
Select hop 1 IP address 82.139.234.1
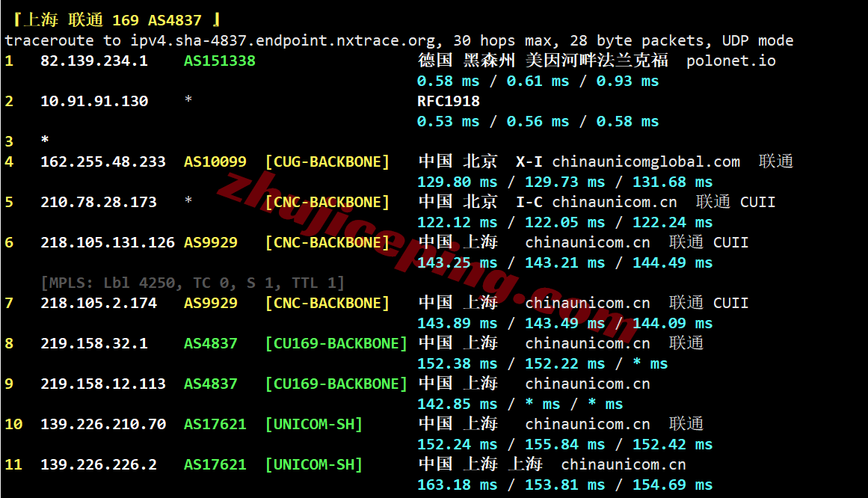tap(94, 61)
